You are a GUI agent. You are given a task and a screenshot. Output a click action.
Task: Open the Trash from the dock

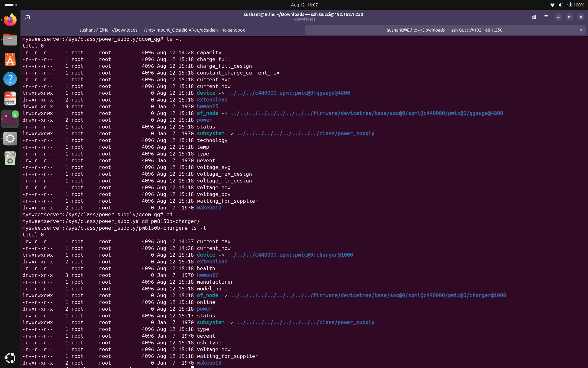point(10,158)
